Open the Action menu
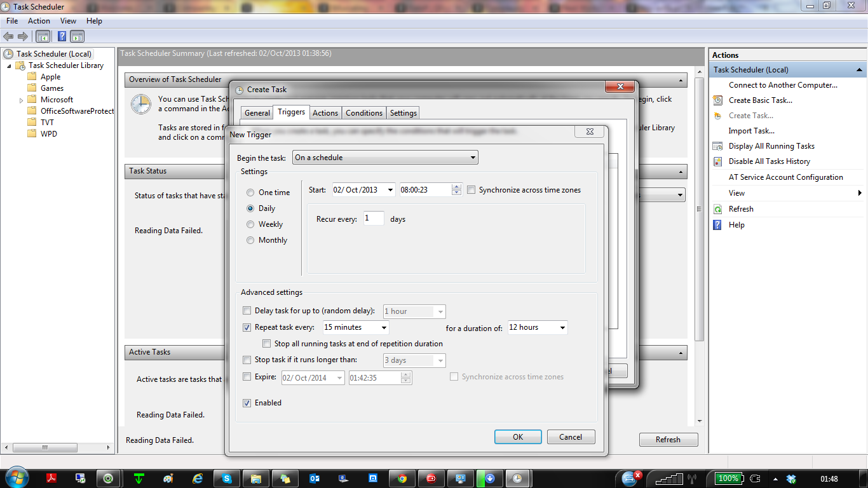 point(39,21)
